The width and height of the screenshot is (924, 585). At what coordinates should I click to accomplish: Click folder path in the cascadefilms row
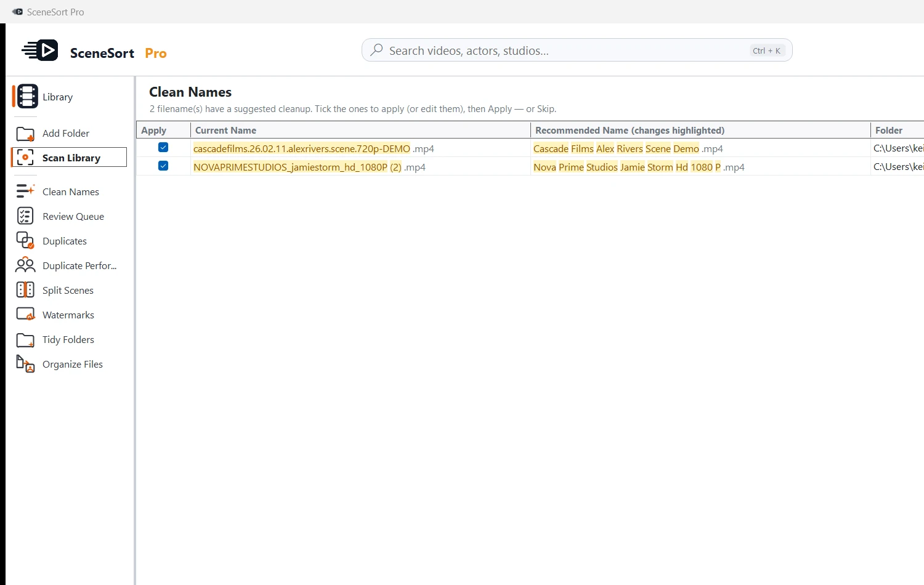898,148
